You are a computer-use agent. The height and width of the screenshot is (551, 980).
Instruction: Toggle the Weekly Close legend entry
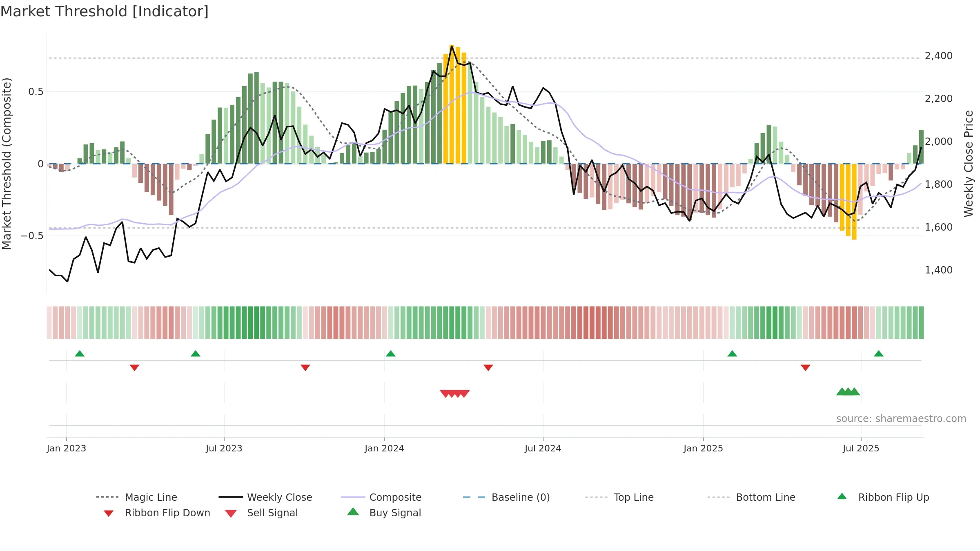(265, 497)
